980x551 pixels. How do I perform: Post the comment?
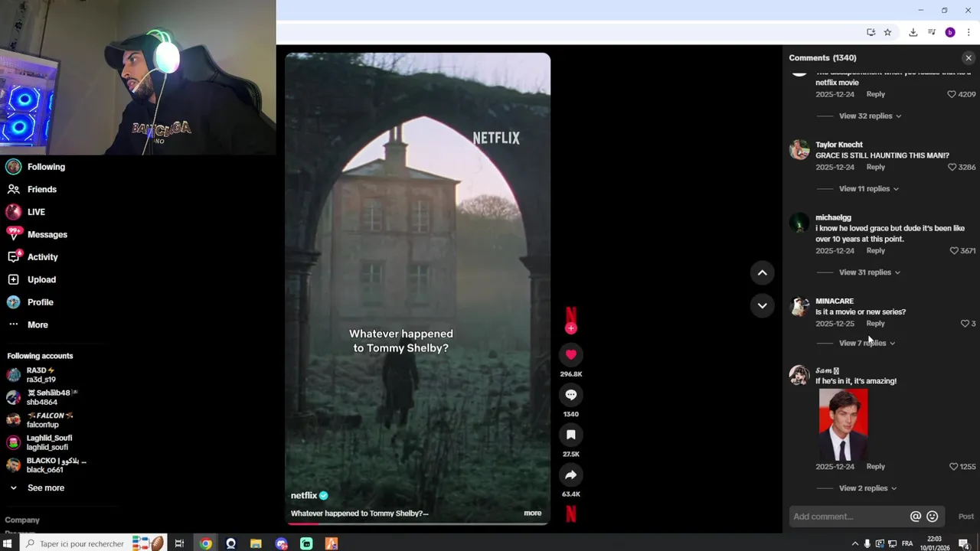click(965, 517)
